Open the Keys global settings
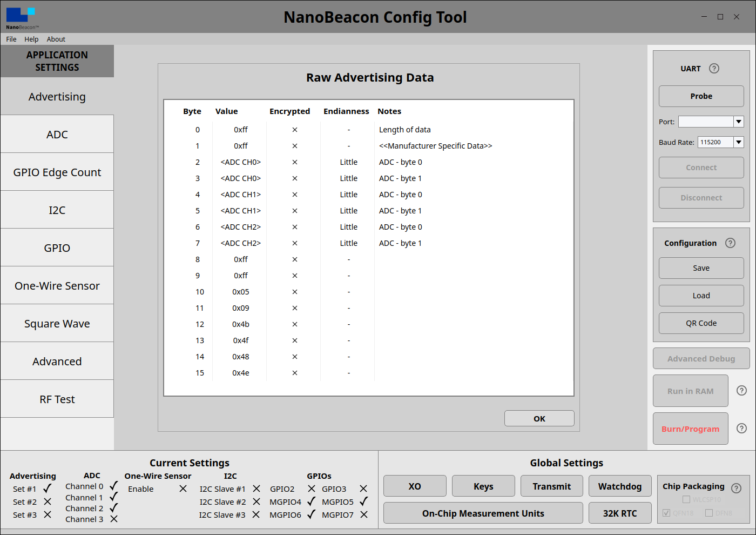The image size is (756, 535). coord(483,486)
